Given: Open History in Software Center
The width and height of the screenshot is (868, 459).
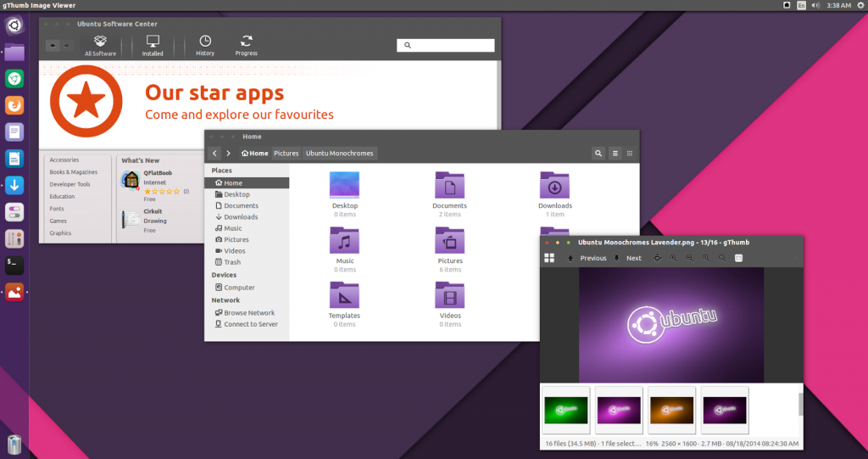Looking at the screenshot, I should click(205, 46).
